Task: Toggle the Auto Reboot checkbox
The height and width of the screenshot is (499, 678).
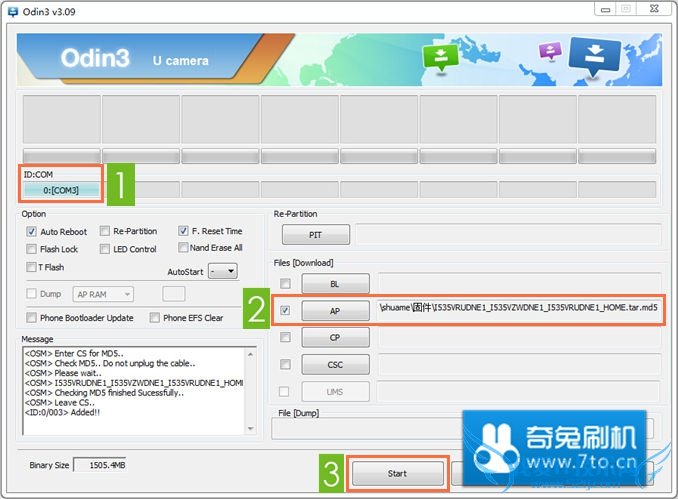Action: point(31,231)
